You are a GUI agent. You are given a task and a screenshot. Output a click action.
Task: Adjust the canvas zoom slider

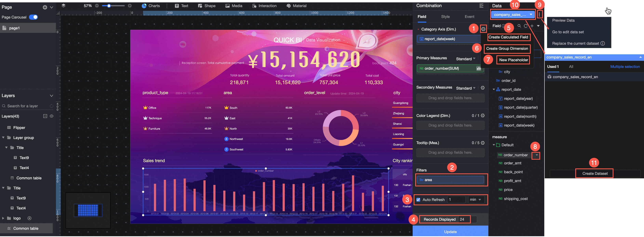(x=109, y=6)
